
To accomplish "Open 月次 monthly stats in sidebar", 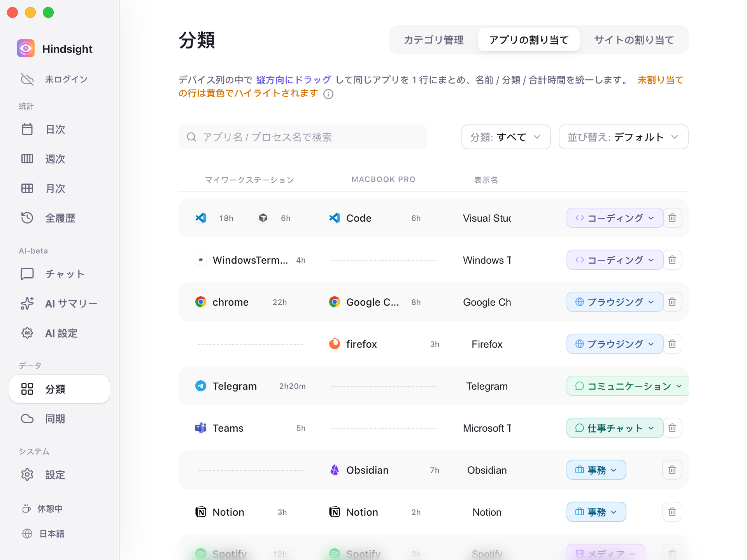I will pyautogui.click(x=60, y=188).
